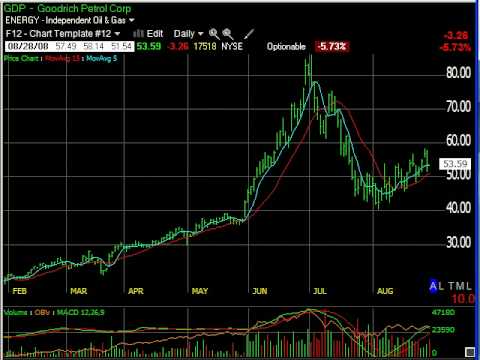Click the APR month label on time axis
Image resolution: width=480 pixels, height=360 pixels.
pyautogui.click(x=136, y=291)
